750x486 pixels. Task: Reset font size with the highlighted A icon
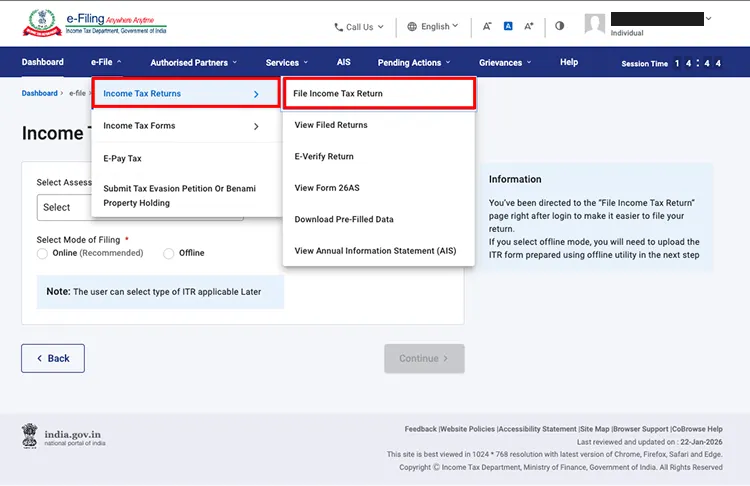(x=508, y=26)
